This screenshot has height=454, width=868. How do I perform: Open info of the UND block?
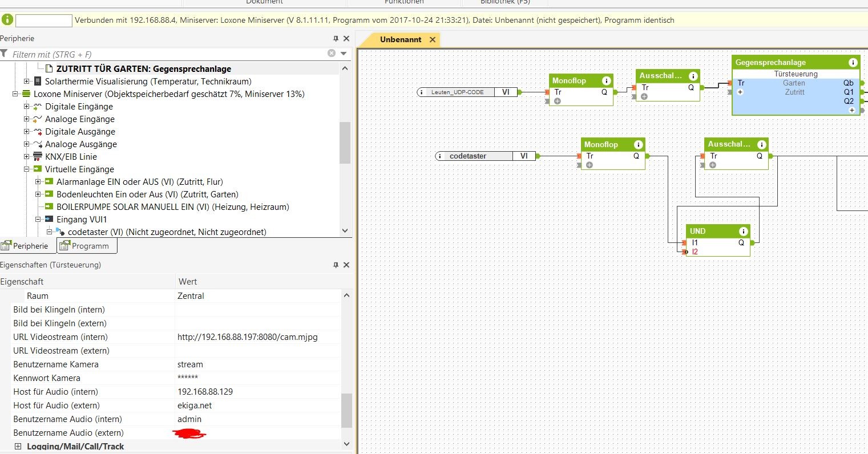pyautogui.click(x=743, y=231)
